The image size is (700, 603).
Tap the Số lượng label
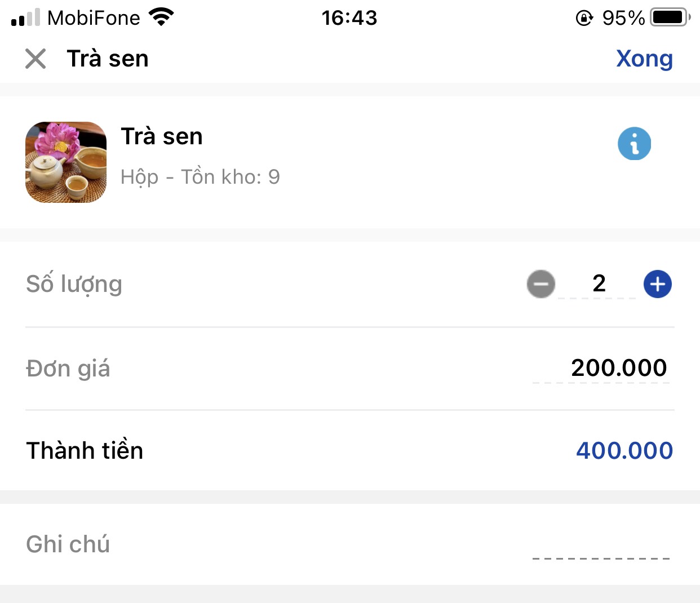click(x=74, y=284)
